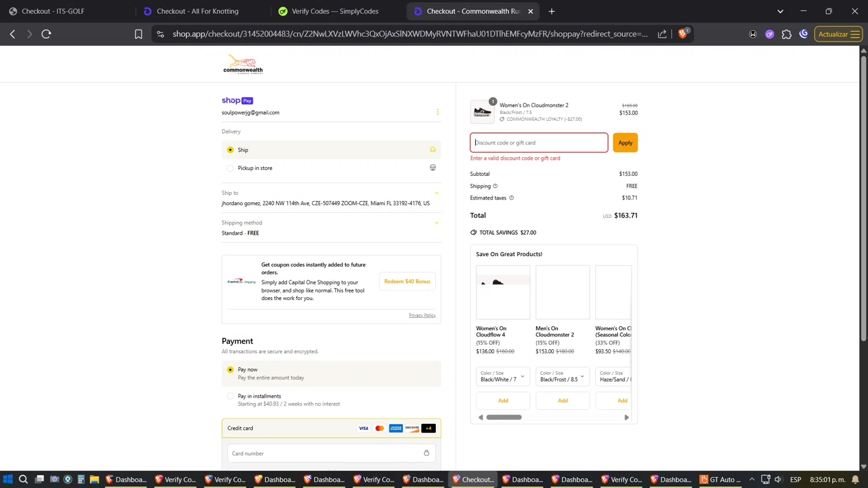The height and width of the screenshot is (488, 868).
Task: Click the delivery truck icon
Action: coord(433,150)
